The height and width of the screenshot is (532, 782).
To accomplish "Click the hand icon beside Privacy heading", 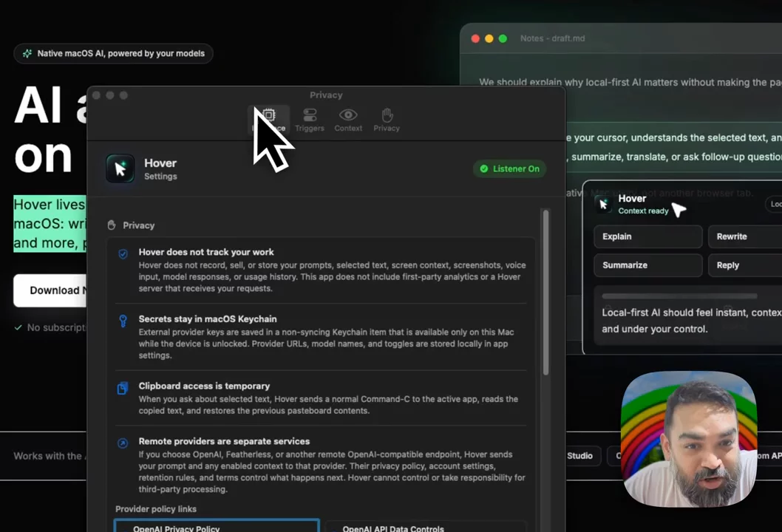I will tap(112, 225).
